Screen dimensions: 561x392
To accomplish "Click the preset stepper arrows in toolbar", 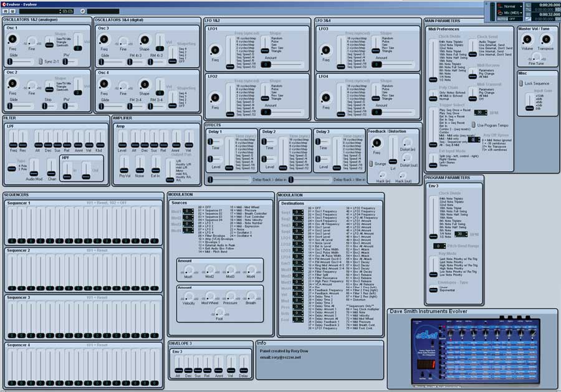I will [x=60, y=11].
